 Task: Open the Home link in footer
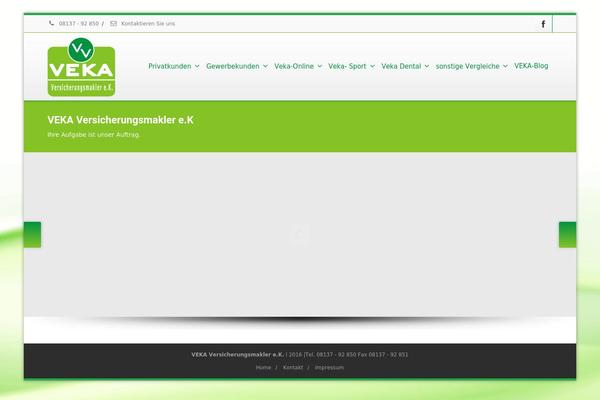tap(263, 367)
